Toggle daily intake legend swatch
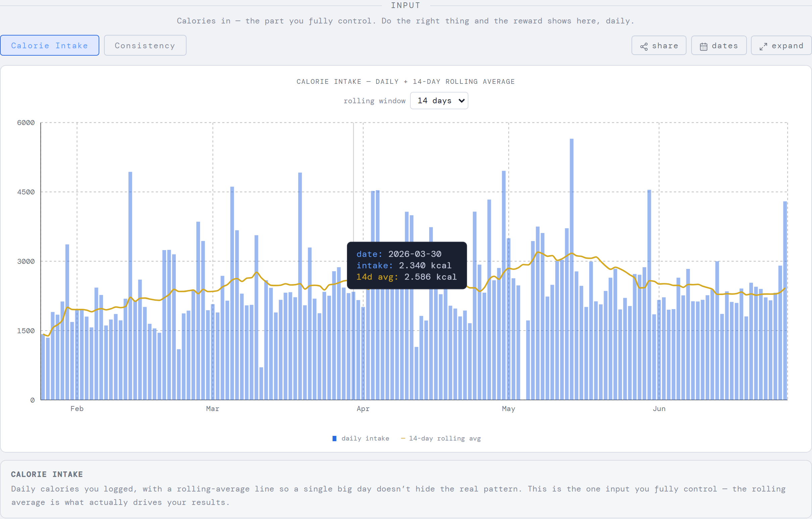 335,439
